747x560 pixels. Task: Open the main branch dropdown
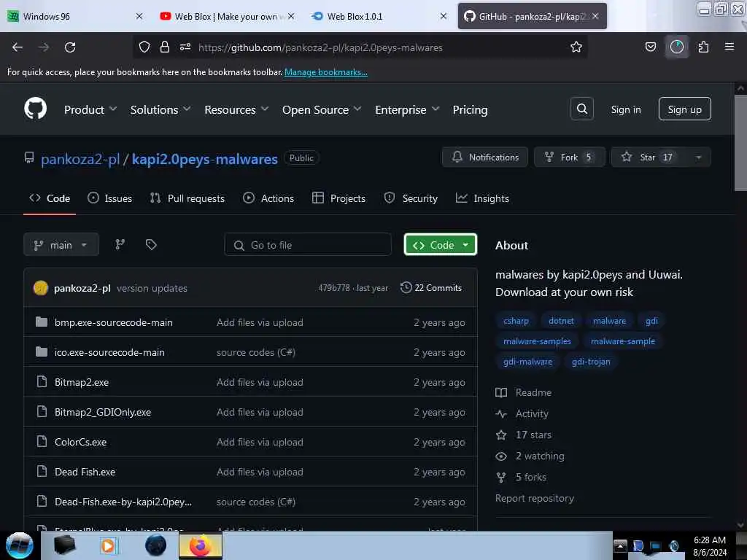pyautogui.click(x=61, y=245)
